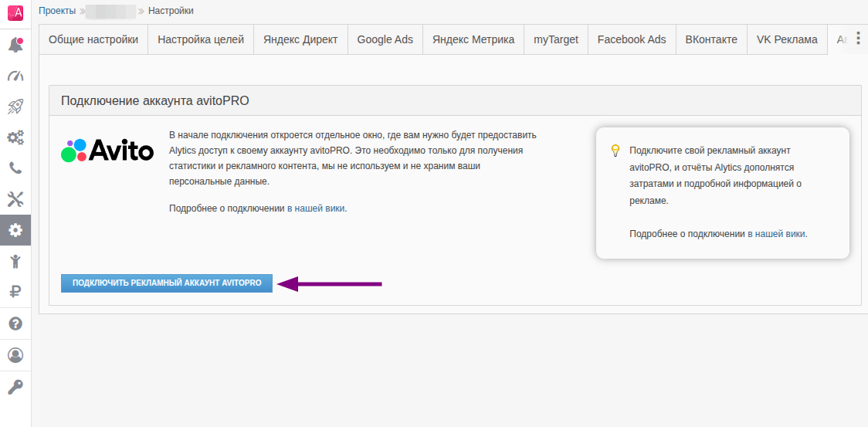
Task: Open the ruble billing icon
Action: (x=15, y=291)
